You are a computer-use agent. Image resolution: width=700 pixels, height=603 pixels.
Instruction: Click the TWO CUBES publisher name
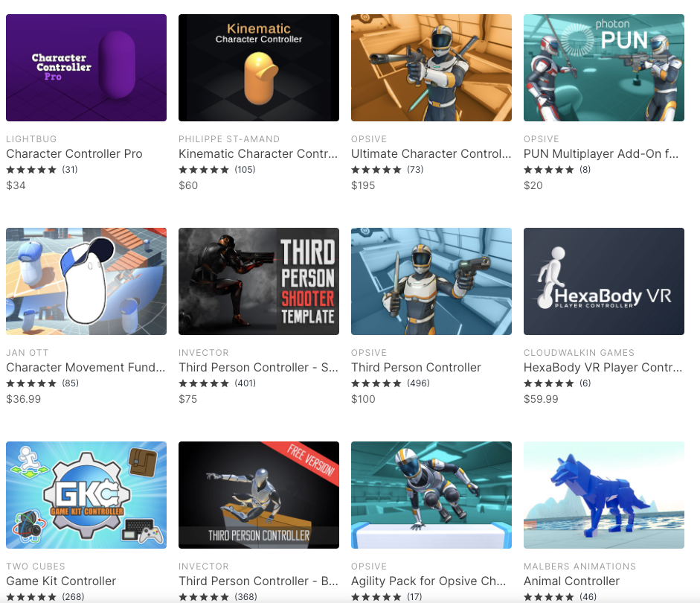point(36,566)
